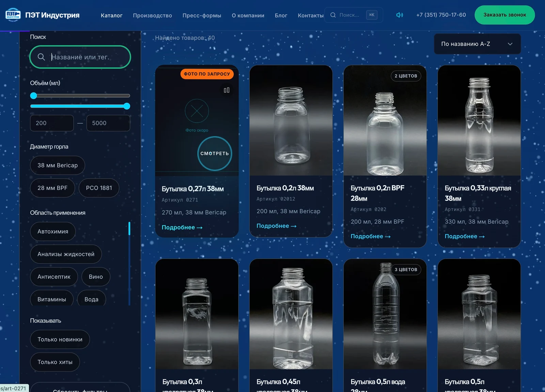Go to Производство section
The height and width of the screenshot is (392, 545).
click(x=152, y=15)
